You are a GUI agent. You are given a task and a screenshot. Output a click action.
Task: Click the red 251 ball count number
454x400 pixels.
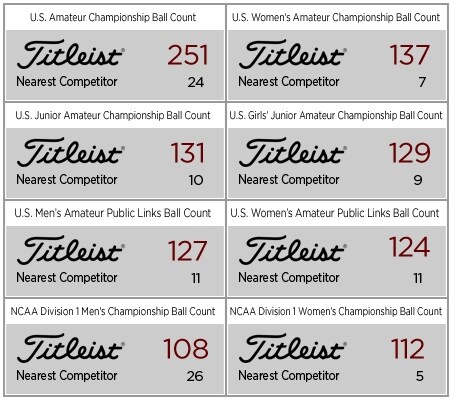(x=188, y=55)
